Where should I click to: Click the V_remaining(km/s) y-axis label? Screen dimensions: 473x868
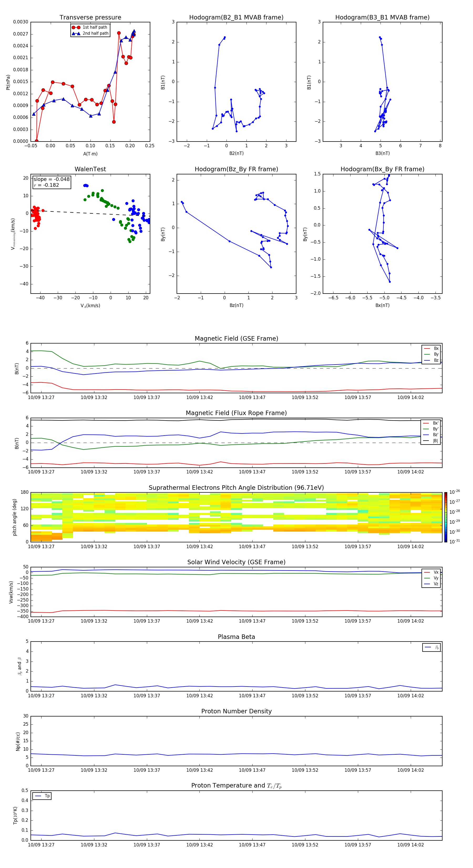[x=13, y=234]
